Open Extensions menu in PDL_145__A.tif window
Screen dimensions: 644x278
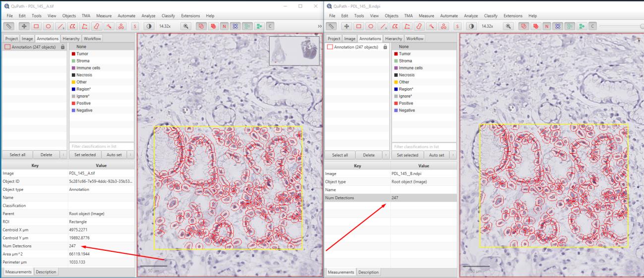click(191, 16)
